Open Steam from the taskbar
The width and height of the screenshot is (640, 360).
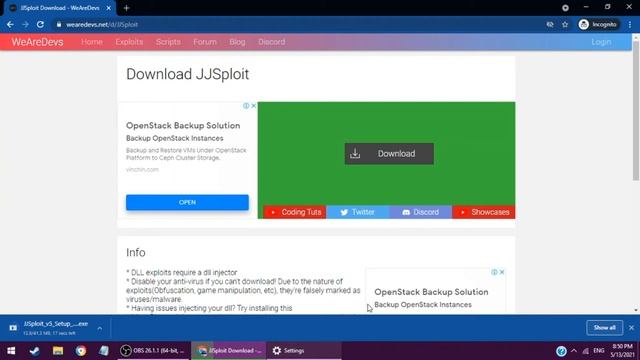tap(34, 351)
